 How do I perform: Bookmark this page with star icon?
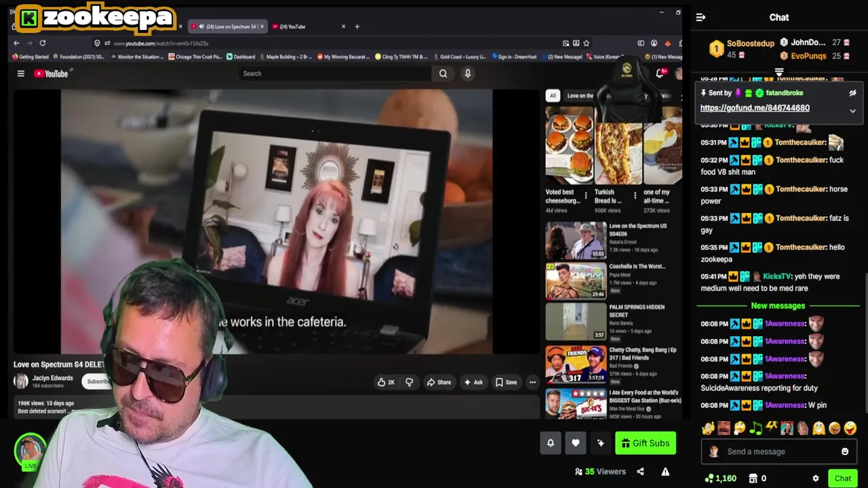pos(587,43)
